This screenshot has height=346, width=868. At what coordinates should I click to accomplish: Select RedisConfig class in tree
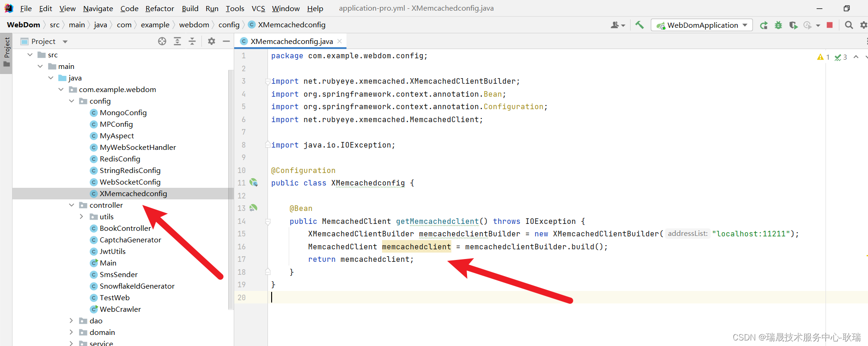click(x=120, y=159)
